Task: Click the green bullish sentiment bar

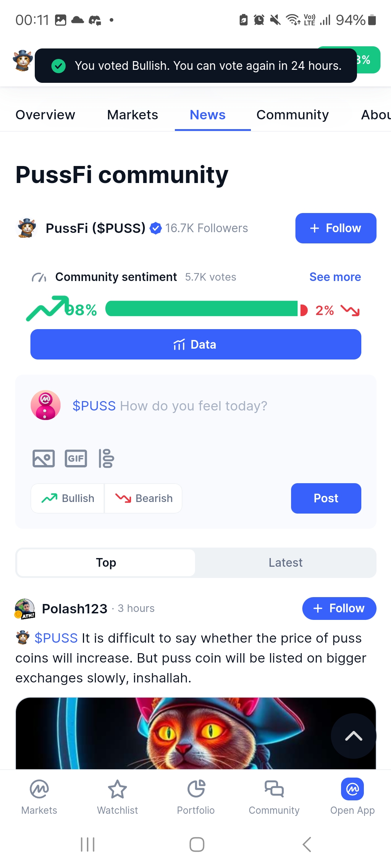Action: [202, 309]
